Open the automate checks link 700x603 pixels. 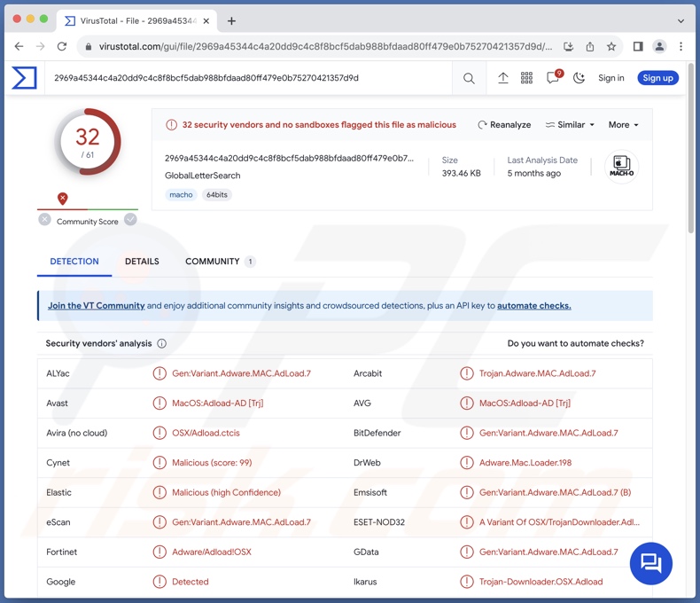pos(534,306)
